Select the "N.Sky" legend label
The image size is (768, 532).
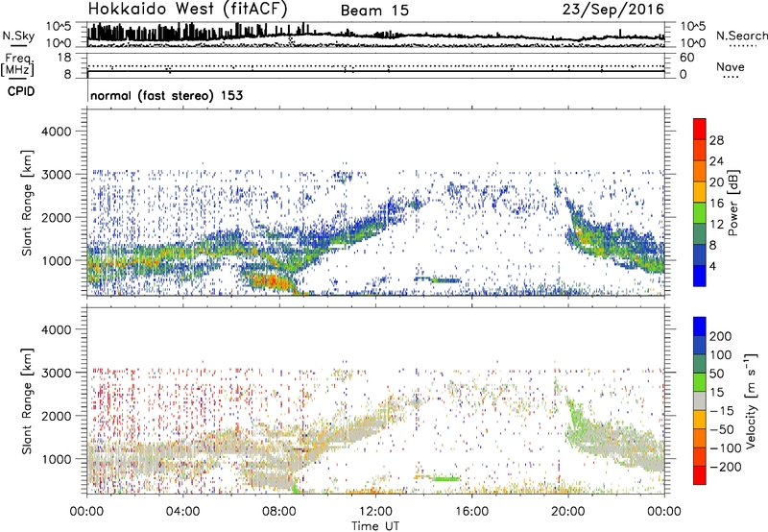18,36
